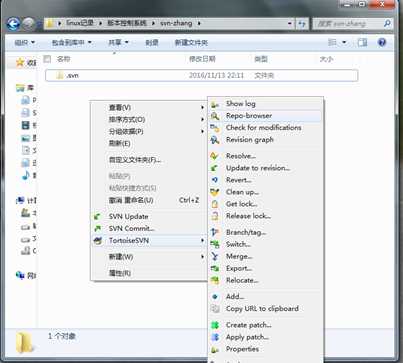Select the .svn folder row

pyautogui.click(x=202, y=76)
